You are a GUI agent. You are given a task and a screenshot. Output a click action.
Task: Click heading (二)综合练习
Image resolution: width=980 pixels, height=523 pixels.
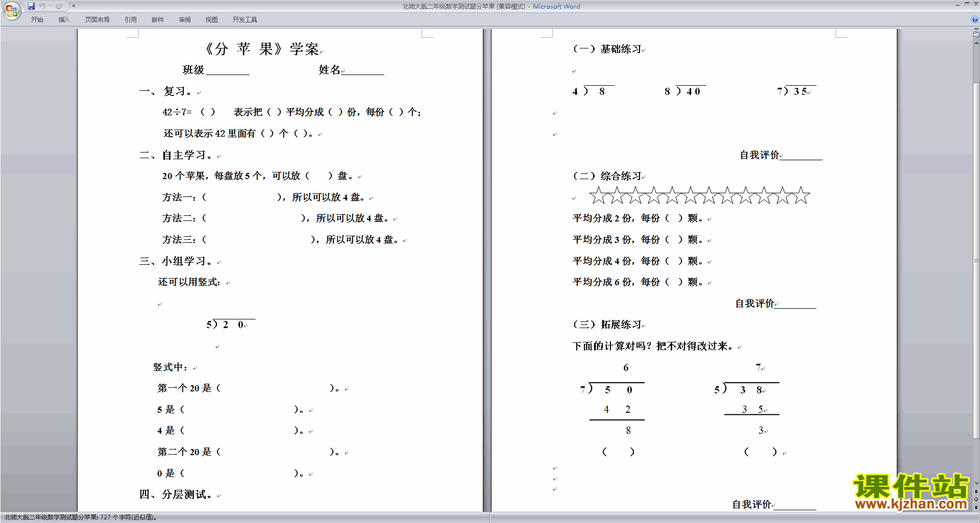point(606,176)
